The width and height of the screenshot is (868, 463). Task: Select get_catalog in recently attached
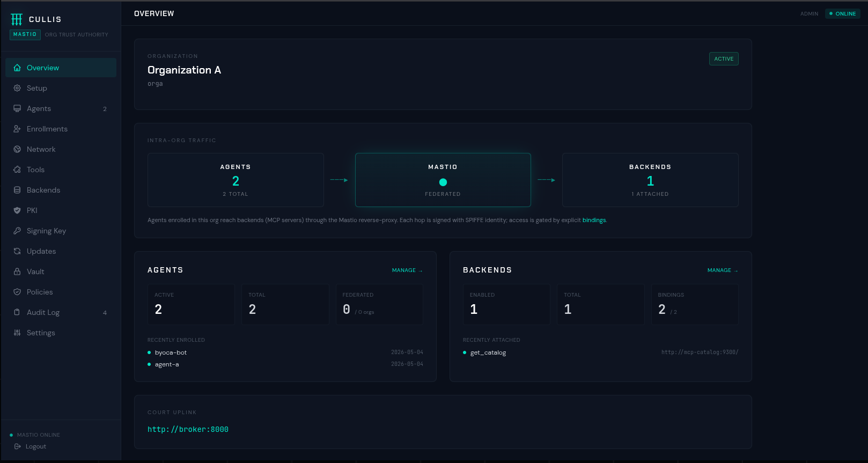(x=488, y=352)
